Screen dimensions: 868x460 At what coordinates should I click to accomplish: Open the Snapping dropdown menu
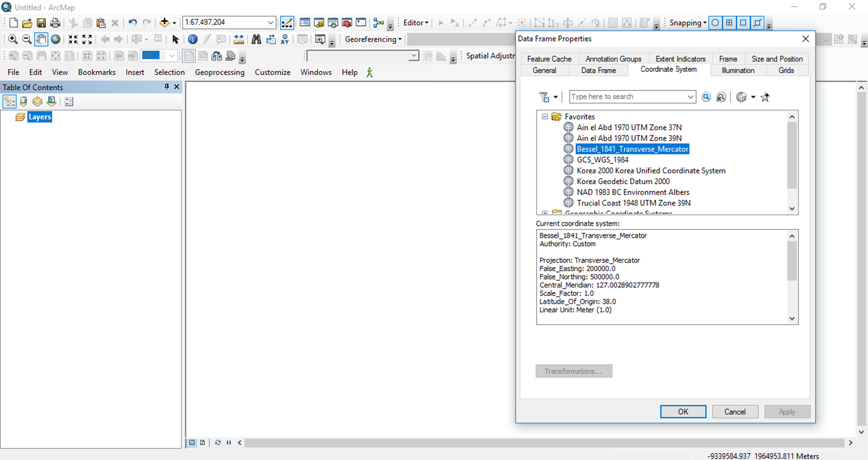click(688, 23)
